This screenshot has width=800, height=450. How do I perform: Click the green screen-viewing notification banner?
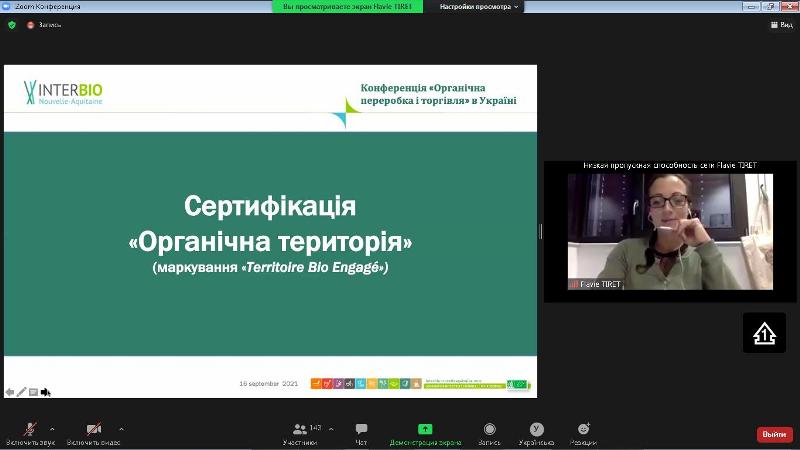(346, 6)
